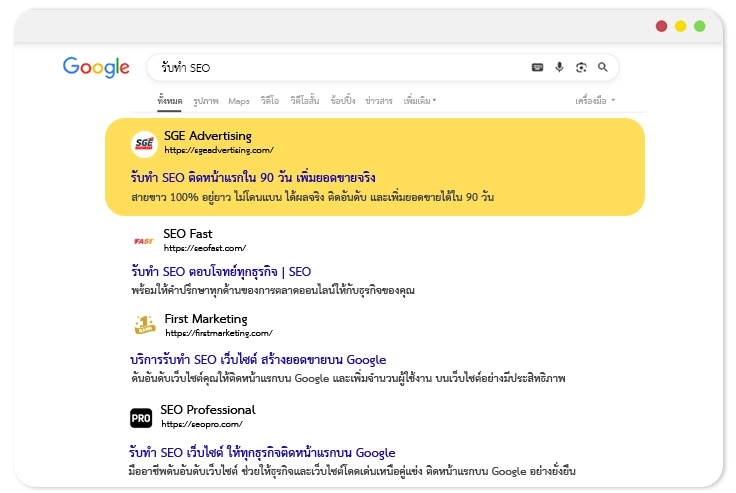The image size is (736, 493).
Task: Click the First Marketing gold number-one favicon
Action: 145,325
